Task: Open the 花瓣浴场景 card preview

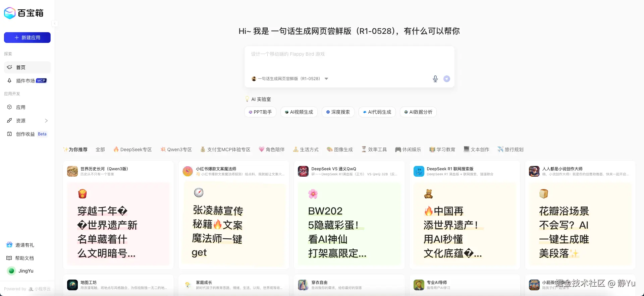Action: 580,224
